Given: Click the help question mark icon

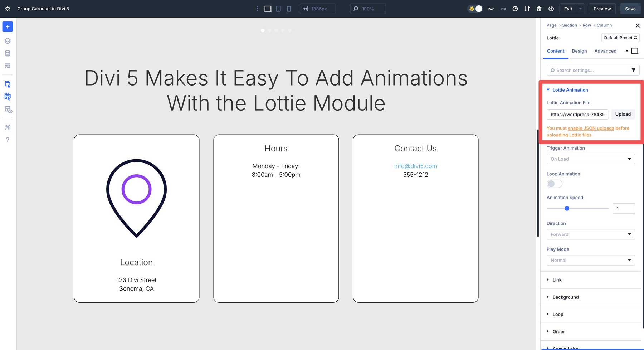Looking at the screenshot, I should (x=7, y=140).
